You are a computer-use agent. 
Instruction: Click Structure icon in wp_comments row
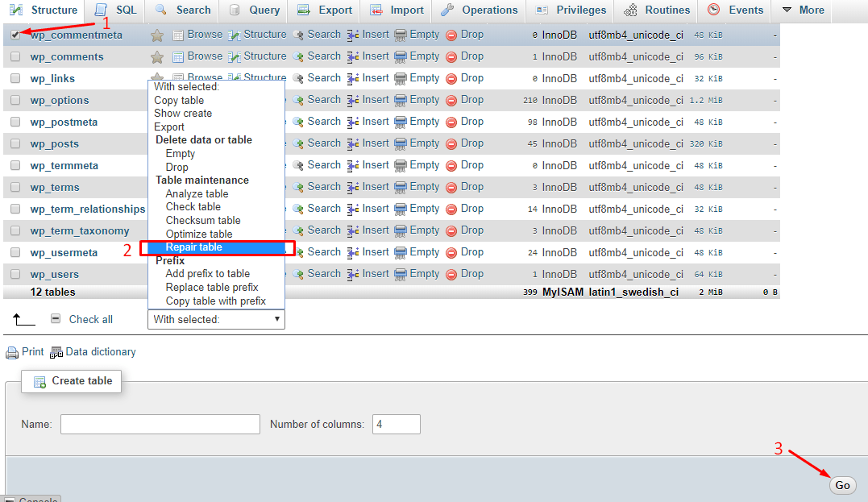[x=235, y=57]
